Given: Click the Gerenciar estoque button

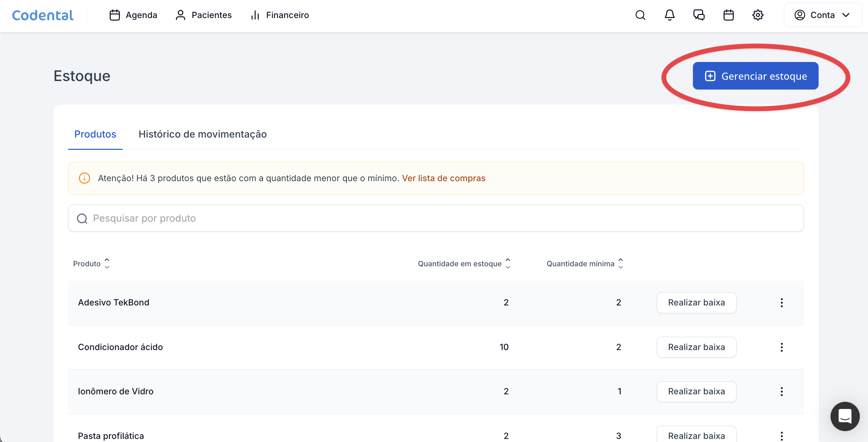Looking at the screenshot, I should coord(755,76).
